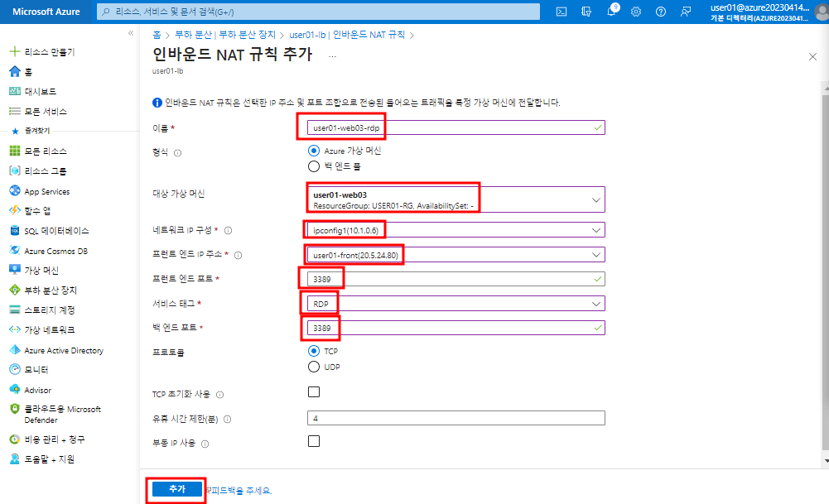
Task: Go to 부하 분산 | 부하 분산 장치 breadcrumb
Action: pos(225,35)
